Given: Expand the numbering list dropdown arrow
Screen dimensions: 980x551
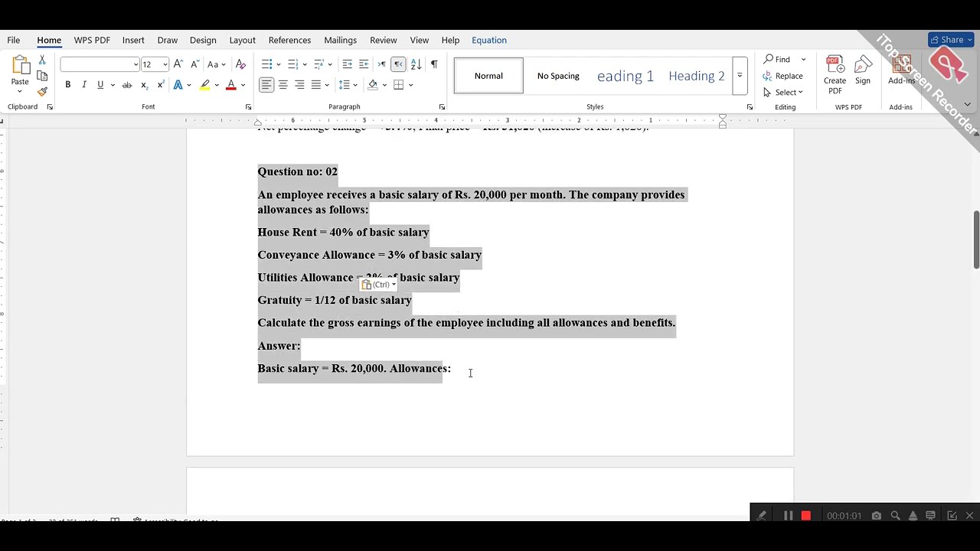Looking at the screenshot, I should [305, 64].
